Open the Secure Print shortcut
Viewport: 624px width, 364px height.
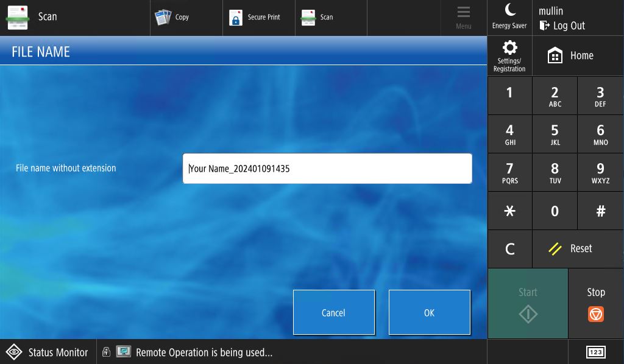pyautogui.click(x=258, y=18)
